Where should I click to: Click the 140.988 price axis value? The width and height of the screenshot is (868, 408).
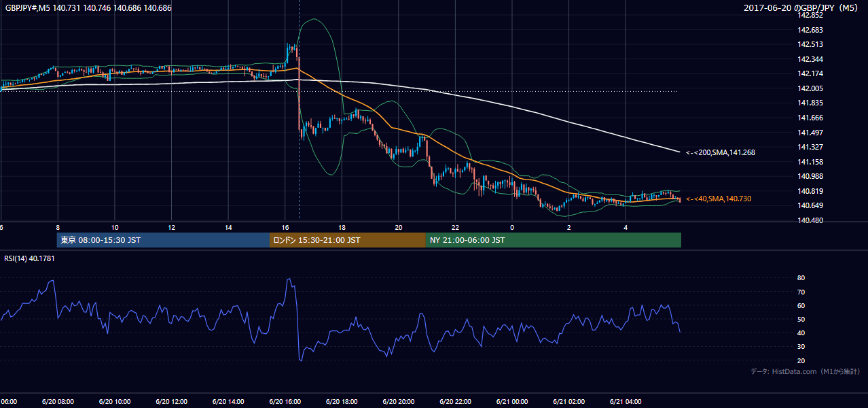(x=811, y=177)
